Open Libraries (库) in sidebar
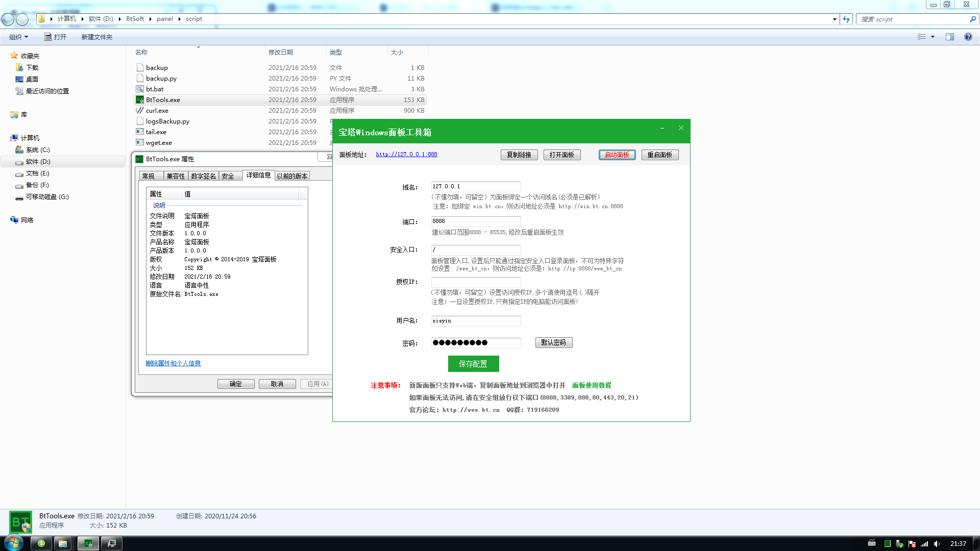 pos(23,115)
